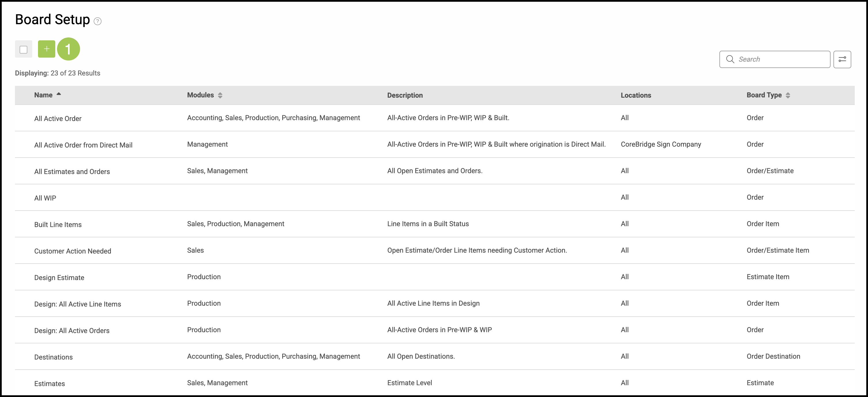This screenshot has height=397, width=868.
Task: Focus the Search input field
Action: (782, 59)
